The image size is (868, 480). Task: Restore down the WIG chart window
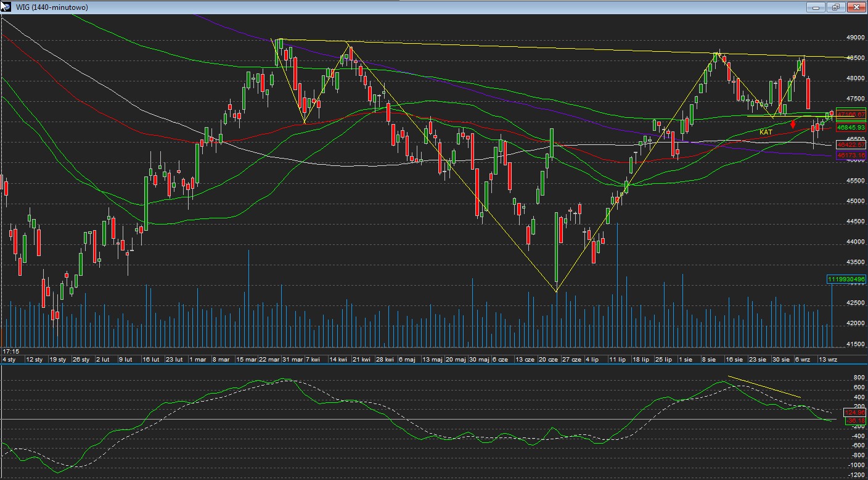(836, 7)
